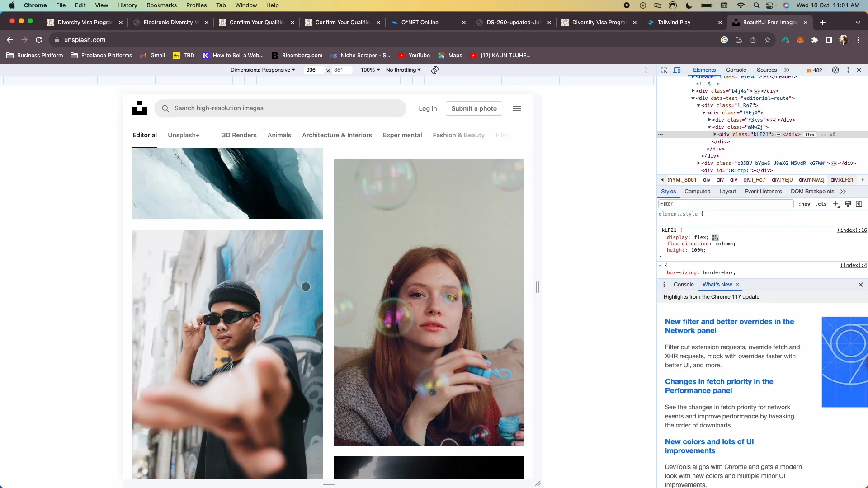Toggle the device toolbar emulation icon
868x488 pixels.
coord(677,70)
